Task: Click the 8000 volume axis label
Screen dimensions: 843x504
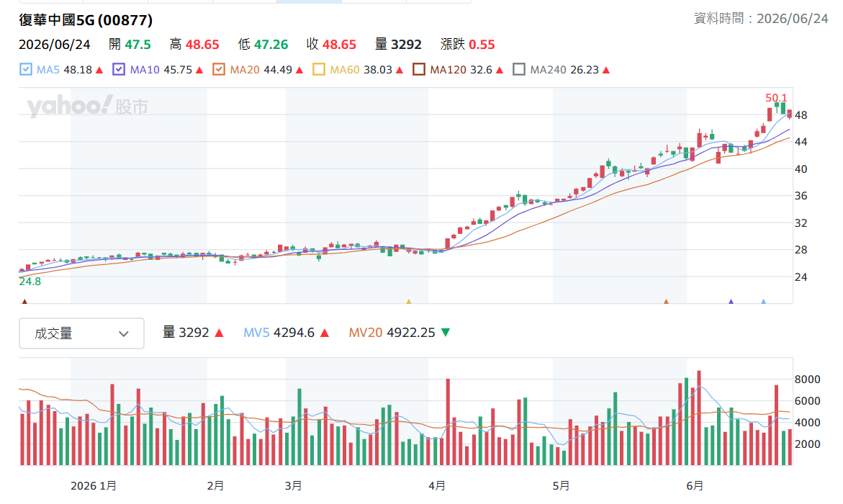Action: [808, 379]
